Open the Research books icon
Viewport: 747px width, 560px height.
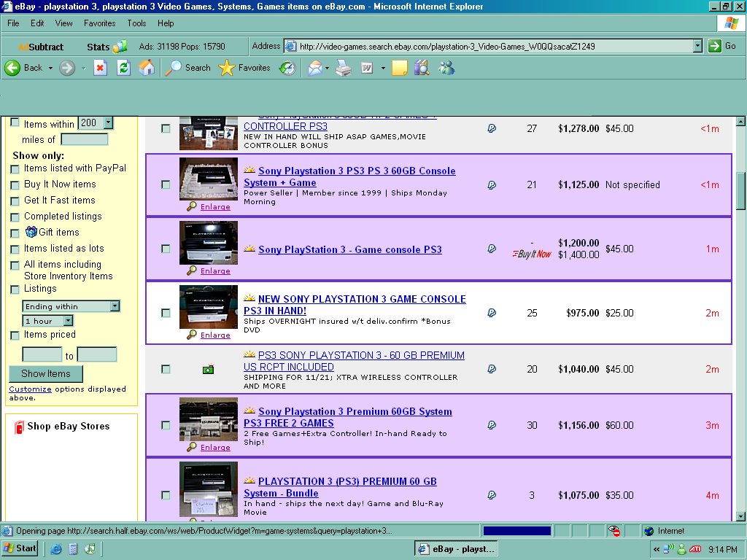coord(422,68)
